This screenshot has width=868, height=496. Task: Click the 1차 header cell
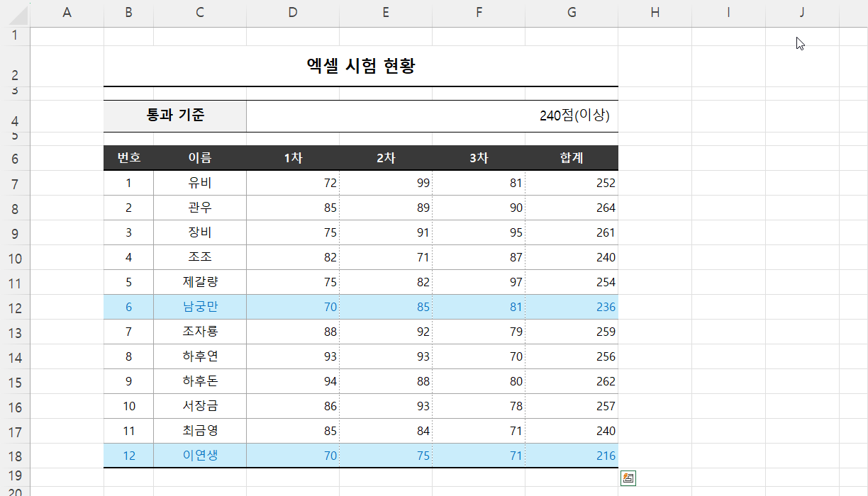[x=293, y=158]
